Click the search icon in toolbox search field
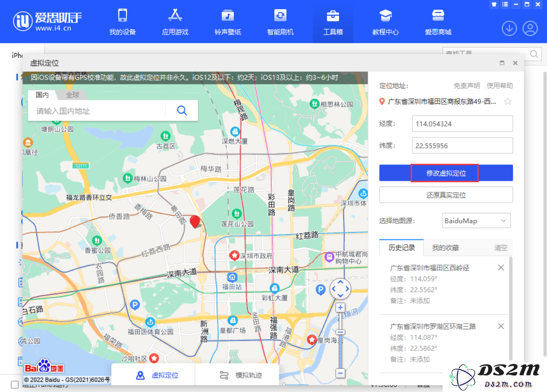The width and height of the screenshot is (547, 392). pyautogui.click(x=534, y=54)
